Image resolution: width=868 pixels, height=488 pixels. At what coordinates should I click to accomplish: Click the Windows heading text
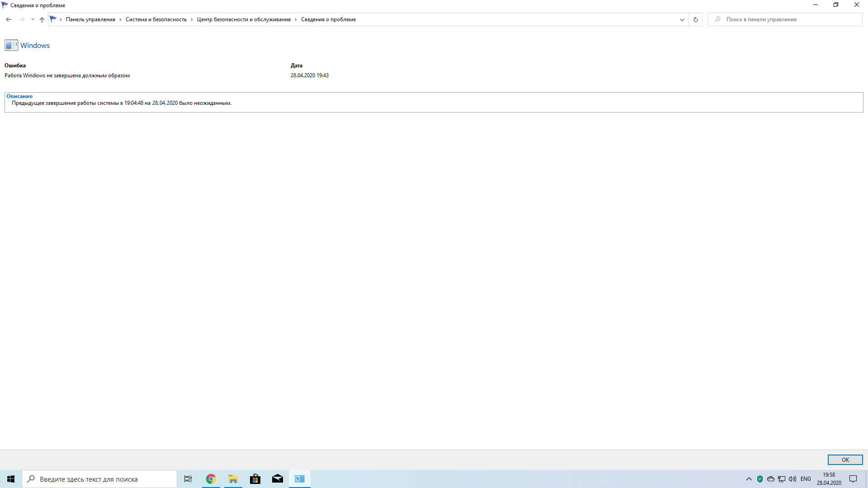pos(35,45)
